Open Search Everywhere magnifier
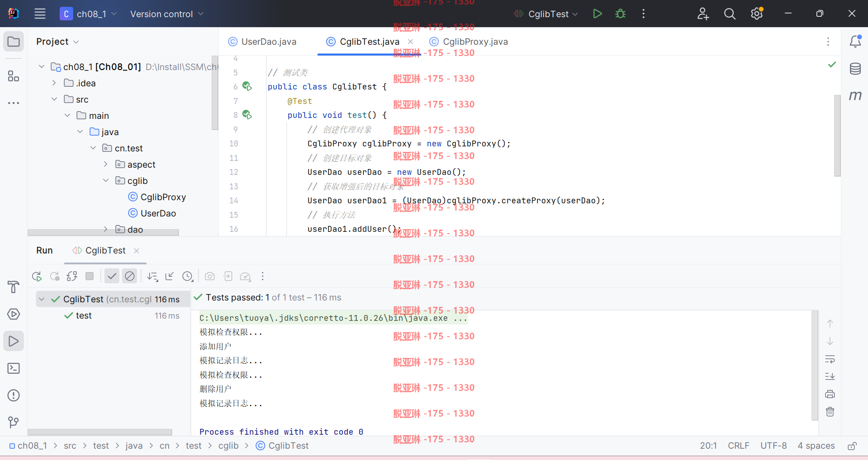Viewport: 868px width, 460px height. click(x=730, y=14)
